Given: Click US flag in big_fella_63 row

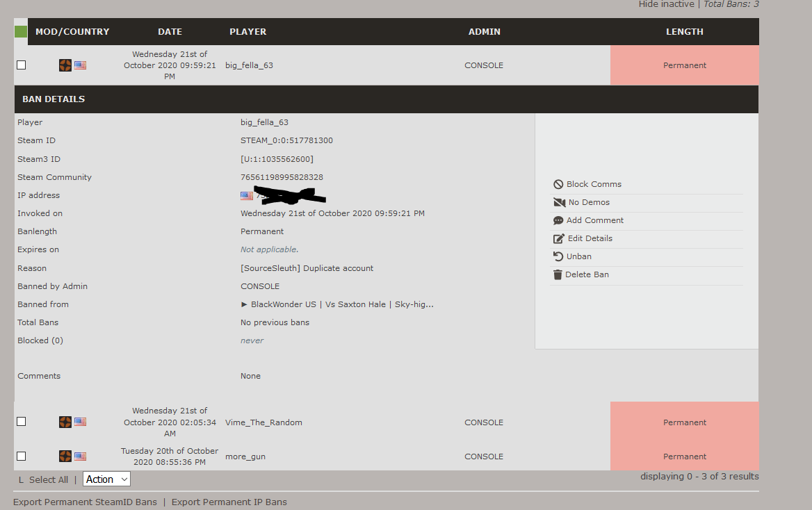Looking at the screenshot, I should [80, 65].
